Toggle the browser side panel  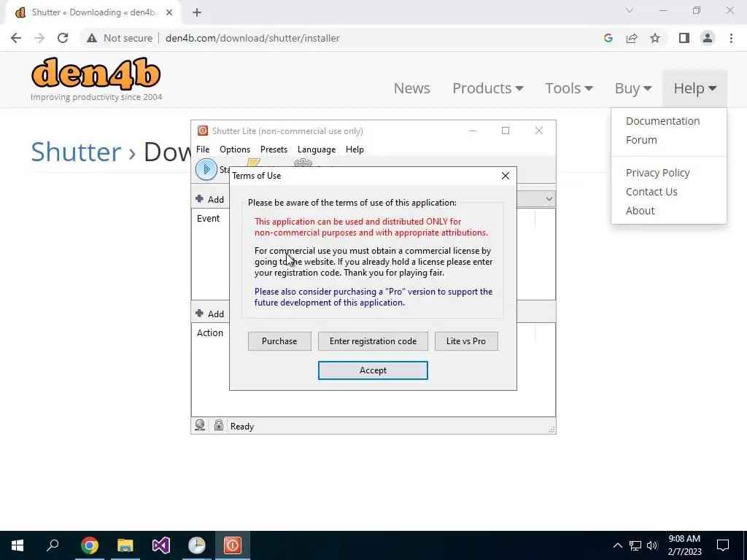tap(684, 38)
